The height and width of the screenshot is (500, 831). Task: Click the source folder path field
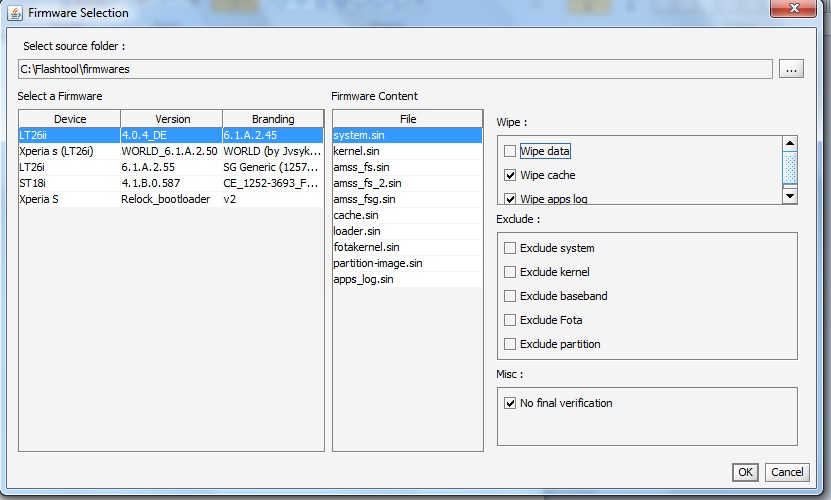click(395, 69)
